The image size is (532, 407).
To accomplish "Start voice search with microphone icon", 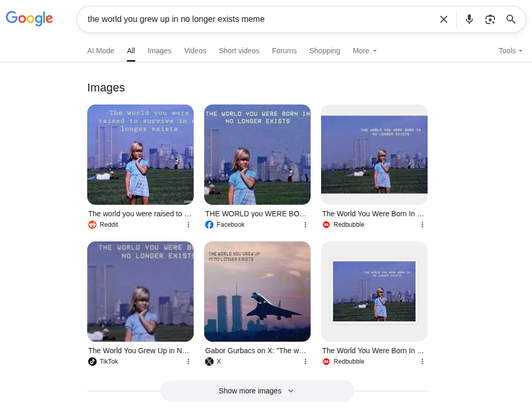I will 469,19.
